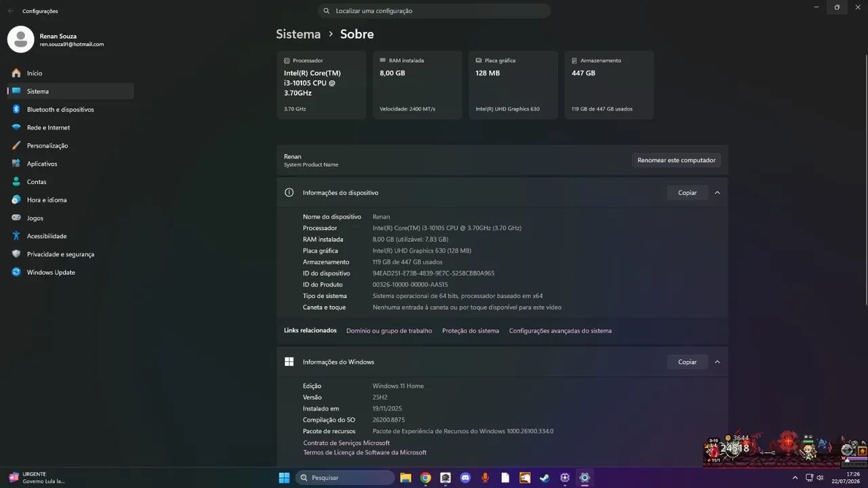
Task: Launch Google Chrome from the taskbar
Action: (425, 478)
